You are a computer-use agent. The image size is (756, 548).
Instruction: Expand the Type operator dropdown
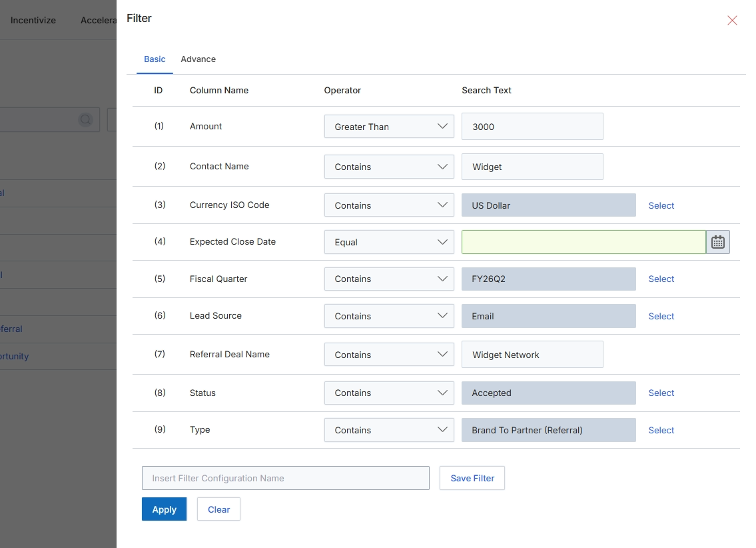389,430
